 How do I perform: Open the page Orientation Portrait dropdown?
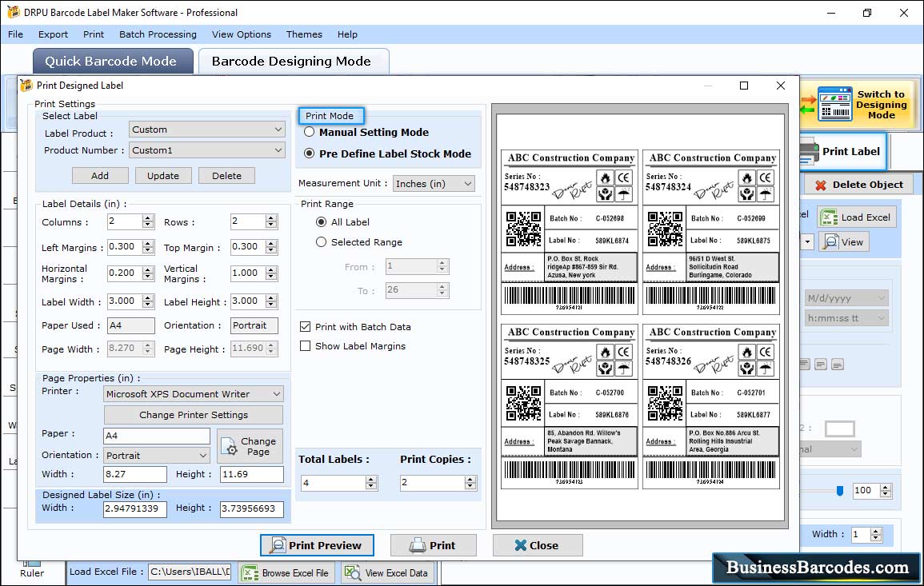(x=157, y=455)
